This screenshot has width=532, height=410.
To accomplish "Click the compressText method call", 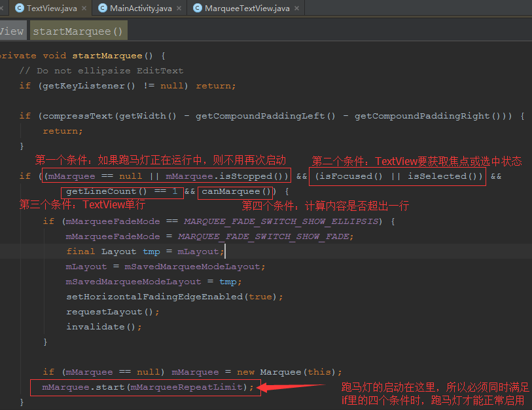I will [77, 116].
